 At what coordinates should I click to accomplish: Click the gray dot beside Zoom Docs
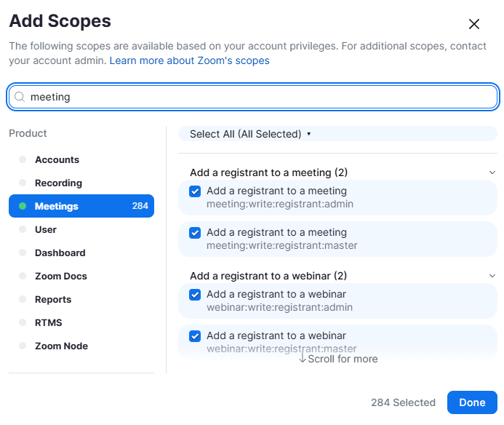(x=23, y=276)
